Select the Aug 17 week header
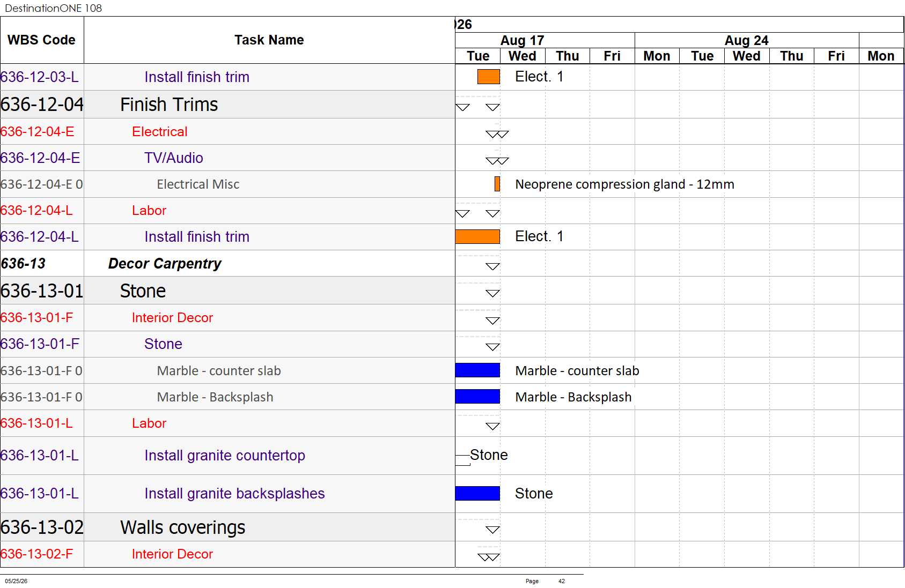Viewport: 905px width, 588px height. point(522,40)
